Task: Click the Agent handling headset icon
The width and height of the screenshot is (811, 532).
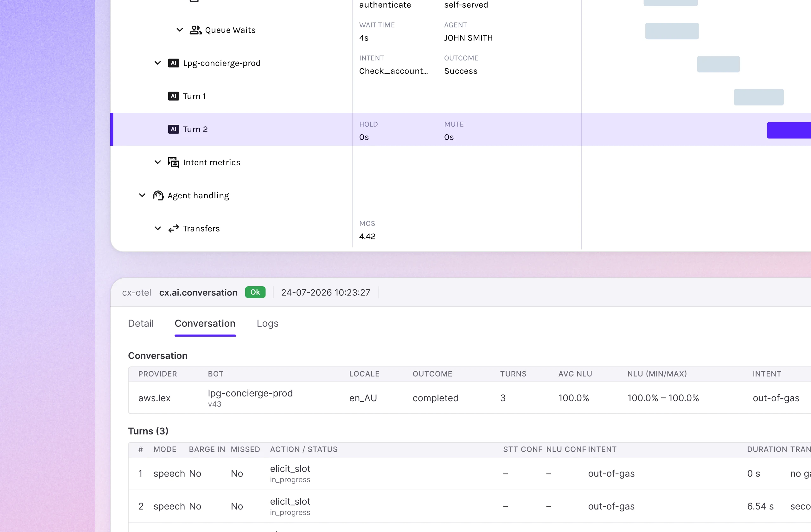Action: [x=158, y=195]
